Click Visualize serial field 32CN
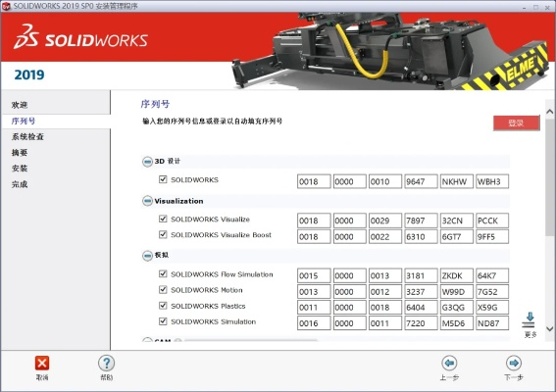This screenshot has height=392, width=556. pyautogui.click(x=456, y=220)
